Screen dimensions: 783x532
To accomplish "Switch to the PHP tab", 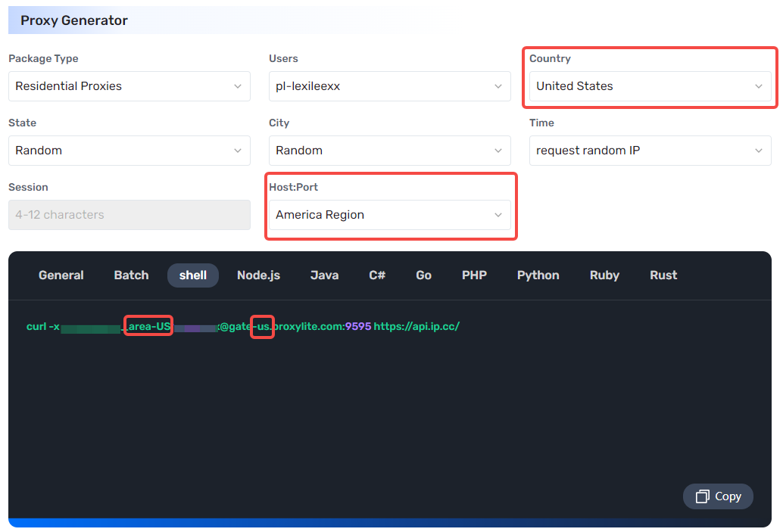I will tap(474, 275).
